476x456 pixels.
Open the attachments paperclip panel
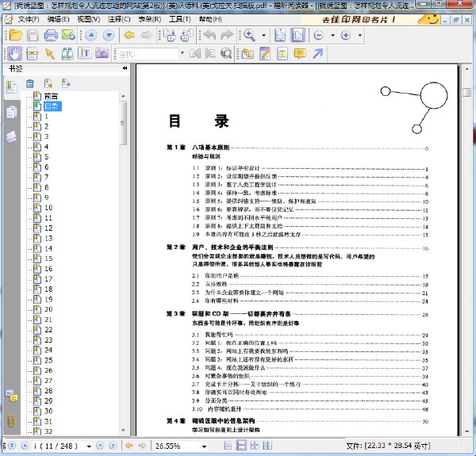[x=11, y=420]
